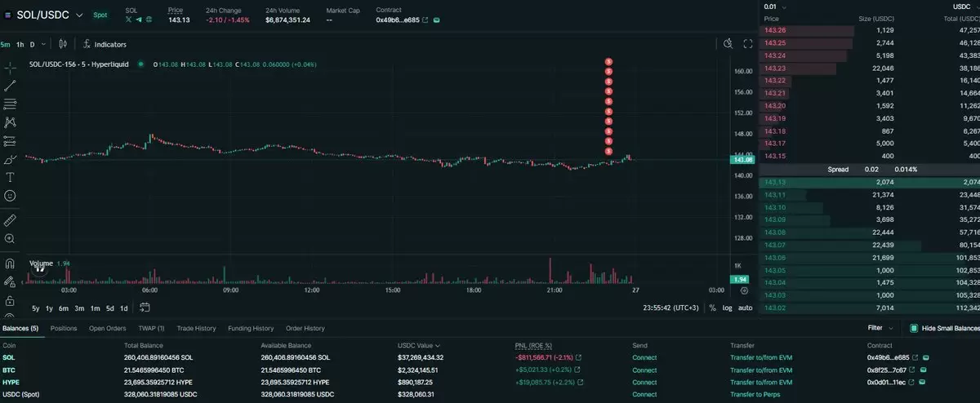
Task: Set chart range to 6m
Action: [x=64, y=308]
